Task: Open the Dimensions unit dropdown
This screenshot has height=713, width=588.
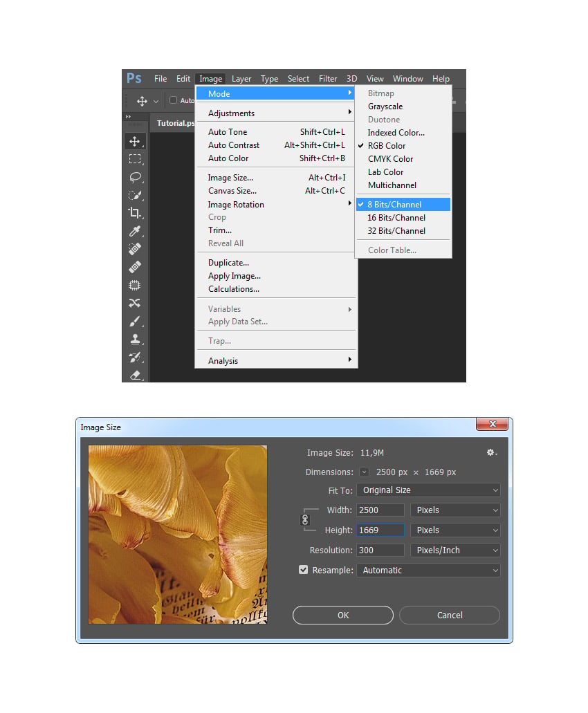Action: tap(365, 472)
